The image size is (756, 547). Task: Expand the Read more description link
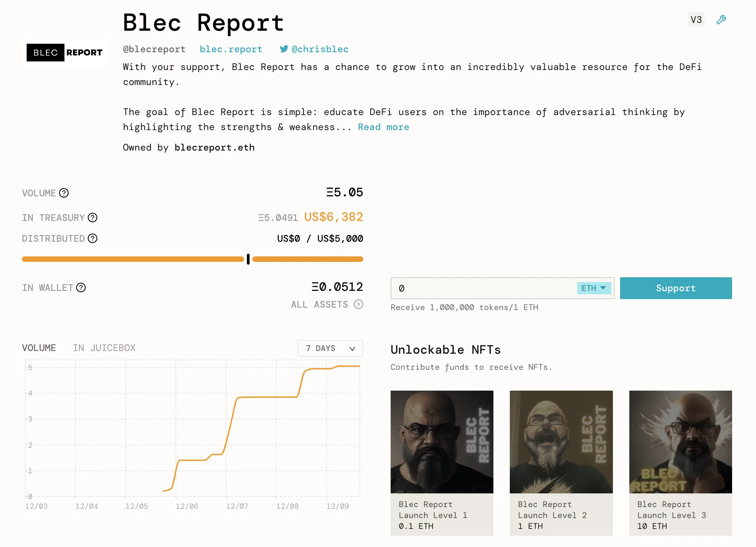383,127
